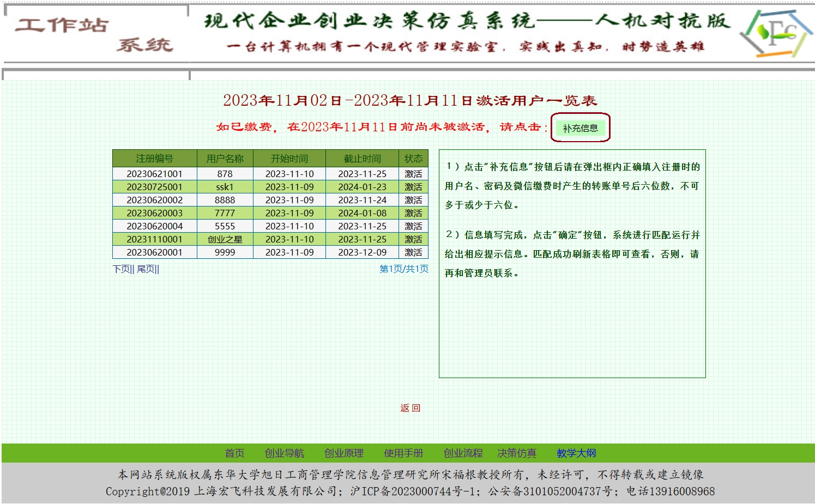815x504 pixels.
Task: Click the 第1页/共1页 page indicator
Action: [x=403, y=269]
